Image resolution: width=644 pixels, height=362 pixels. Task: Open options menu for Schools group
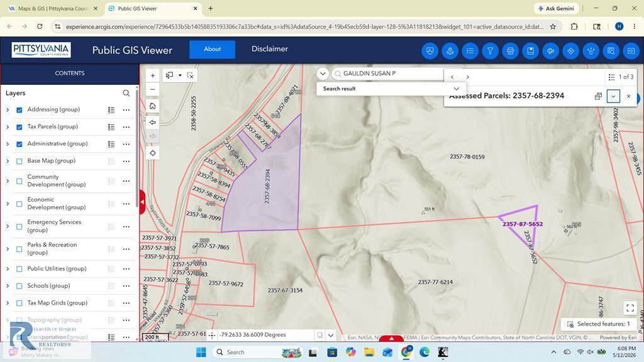point(126,286)
